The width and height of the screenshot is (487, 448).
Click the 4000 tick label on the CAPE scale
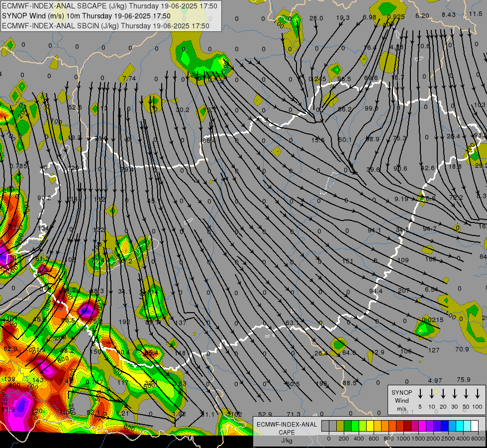tap(463, 439)
